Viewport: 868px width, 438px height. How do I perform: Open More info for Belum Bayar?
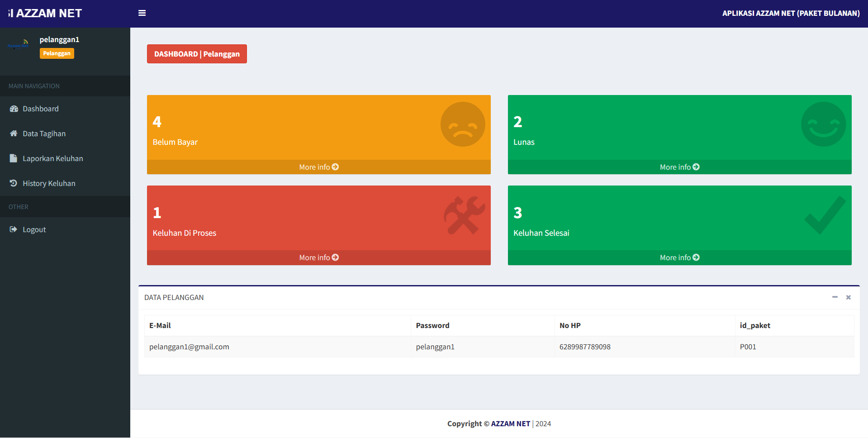318,167
